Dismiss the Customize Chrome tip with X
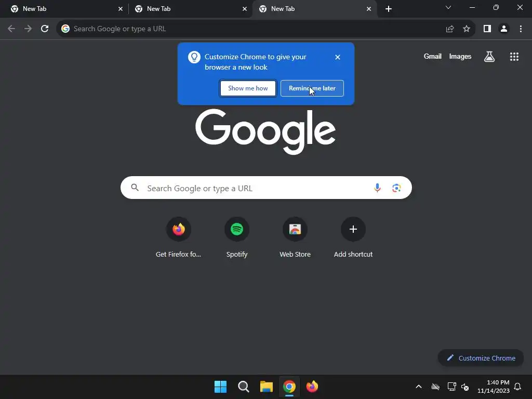The width and height of the screenshot is (532, 399). point(337,57)
